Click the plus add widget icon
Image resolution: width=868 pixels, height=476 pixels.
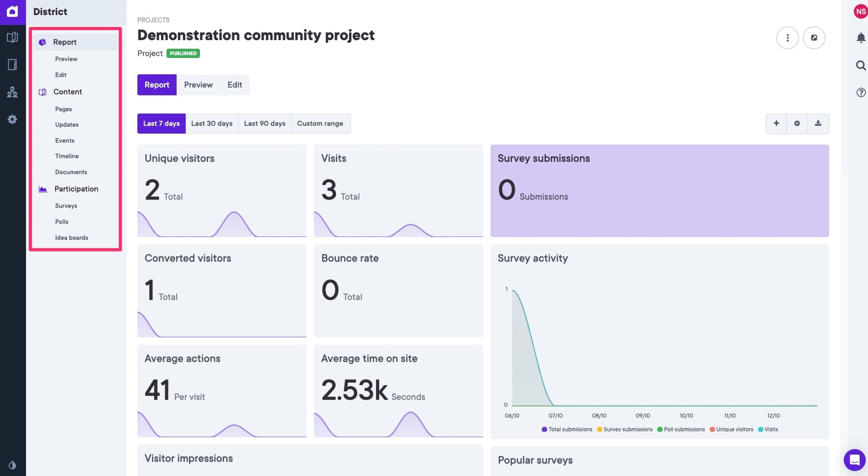(x=776, y=124)
